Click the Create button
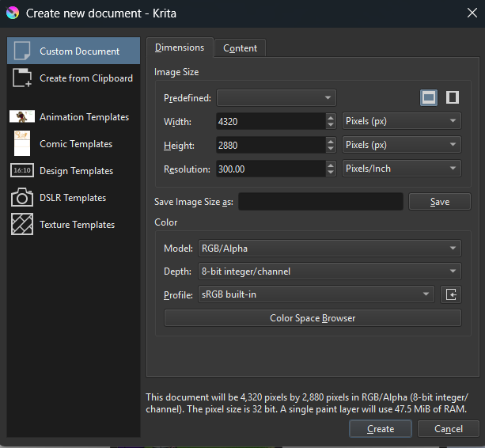Screen dimensions: 485x448 pyautogui.click(x=381, y=429)
